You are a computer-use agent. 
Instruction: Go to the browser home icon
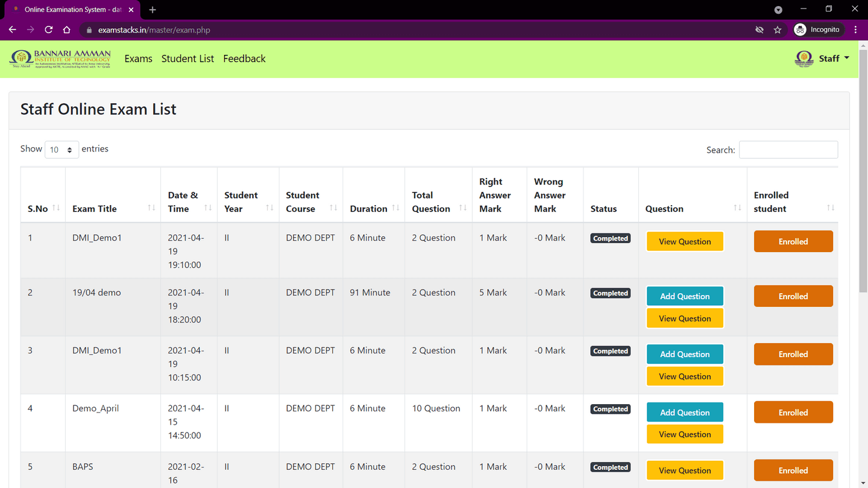pyautogui.click(x=67, y=30)
